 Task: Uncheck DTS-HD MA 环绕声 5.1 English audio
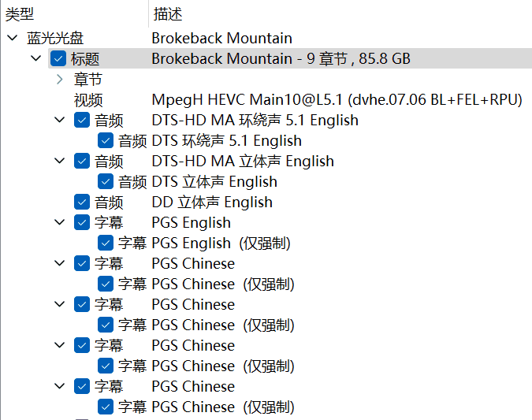click(82, 121)
